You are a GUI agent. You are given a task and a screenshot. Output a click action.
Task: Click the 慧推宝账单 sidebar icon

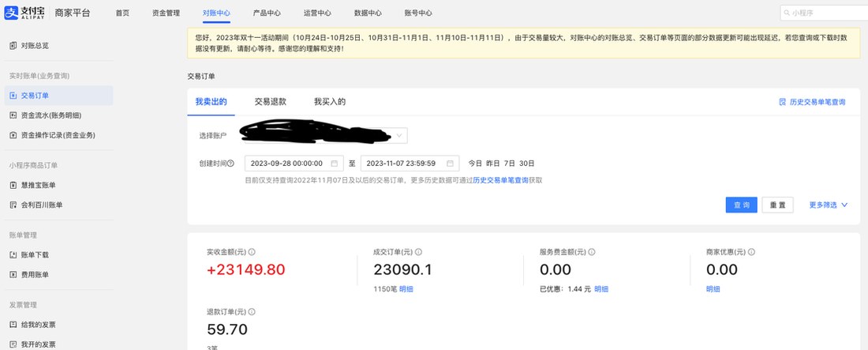(13, 185)
